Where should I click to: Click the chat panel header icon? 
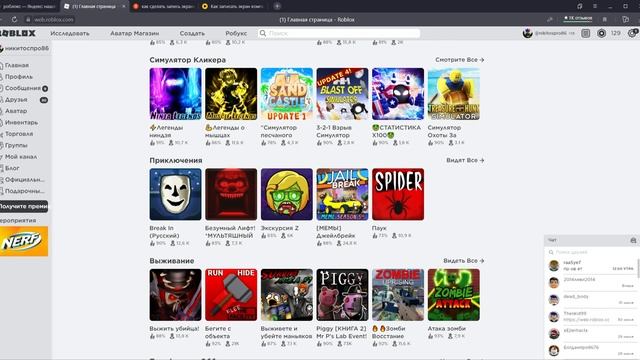click(x=633, y=240)
